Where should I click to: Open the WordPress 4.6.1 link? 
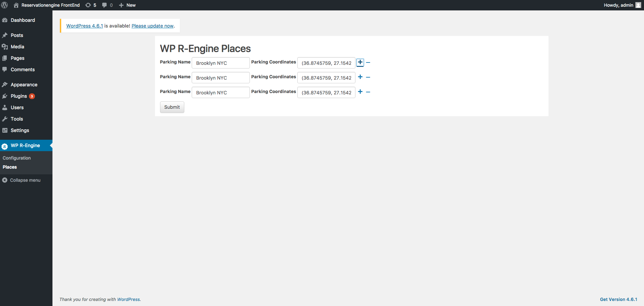(85, 26)
